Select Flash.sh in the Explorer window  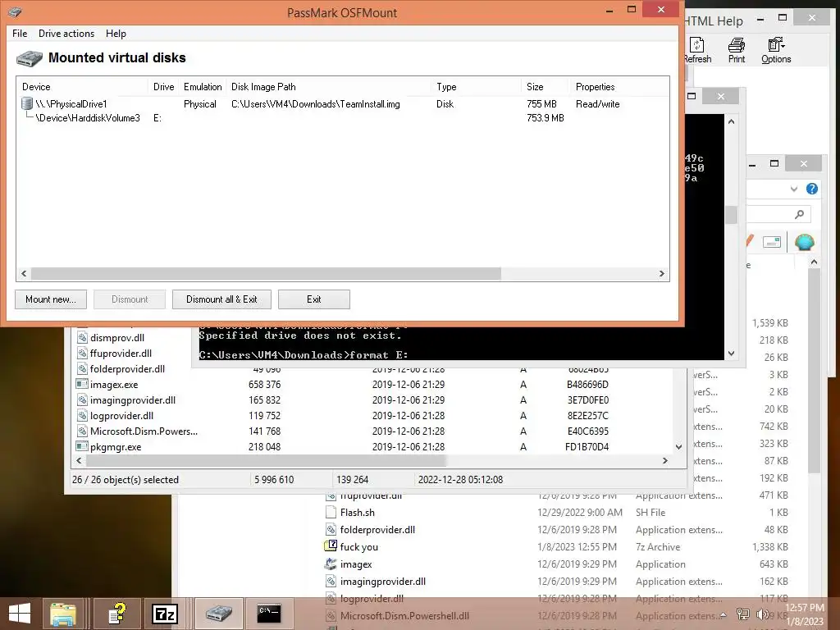pyautogui.click(x=358, y=513)
